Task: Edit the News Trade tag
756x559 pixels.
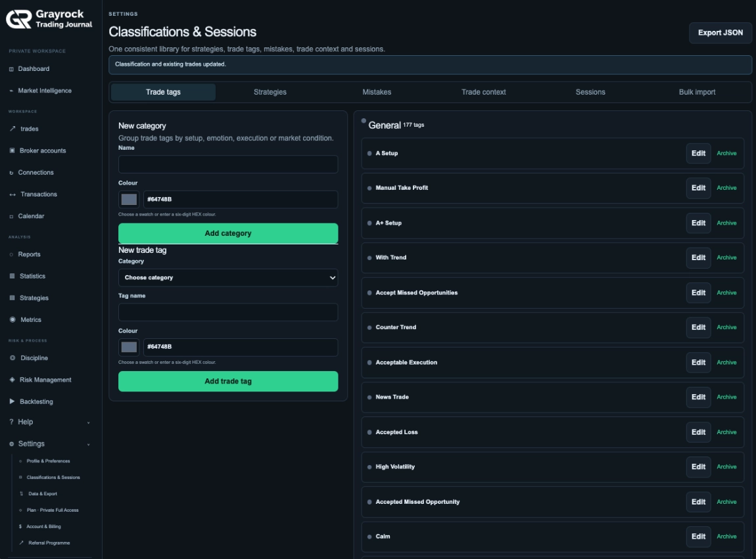Action: (698, 397)
